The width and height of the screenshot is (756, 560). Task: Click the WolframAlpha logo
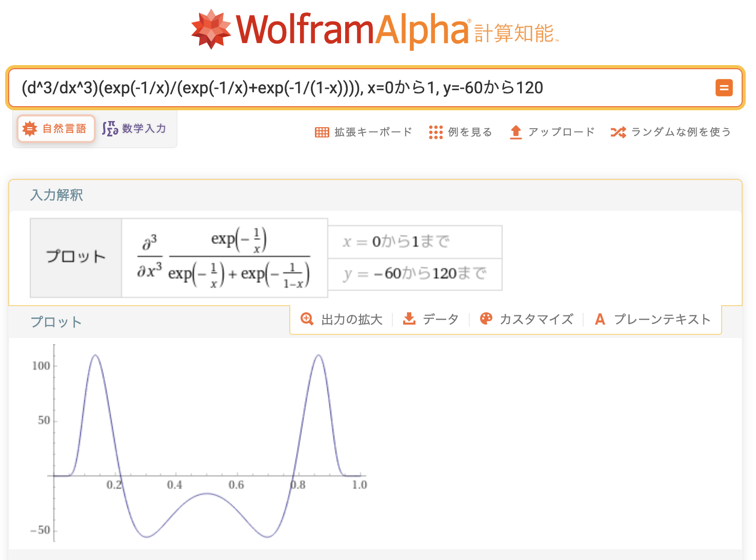[375, 29]
